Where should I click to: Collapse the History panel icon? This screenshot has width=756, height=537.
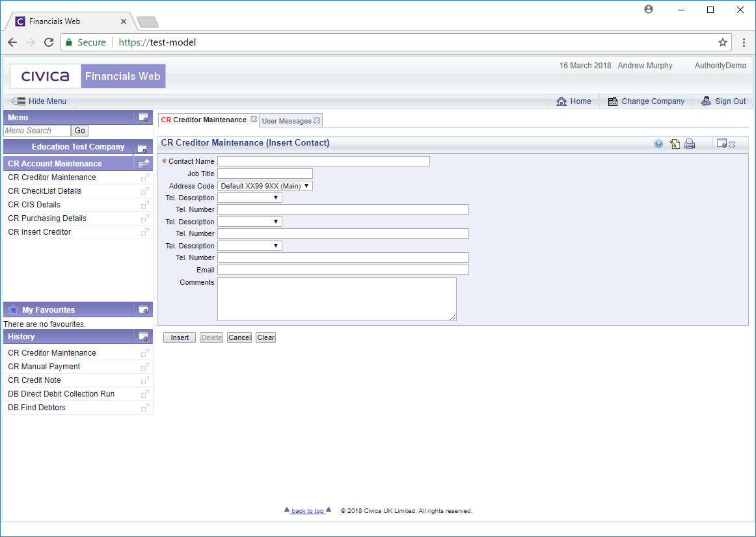click(x=143, y=336)
